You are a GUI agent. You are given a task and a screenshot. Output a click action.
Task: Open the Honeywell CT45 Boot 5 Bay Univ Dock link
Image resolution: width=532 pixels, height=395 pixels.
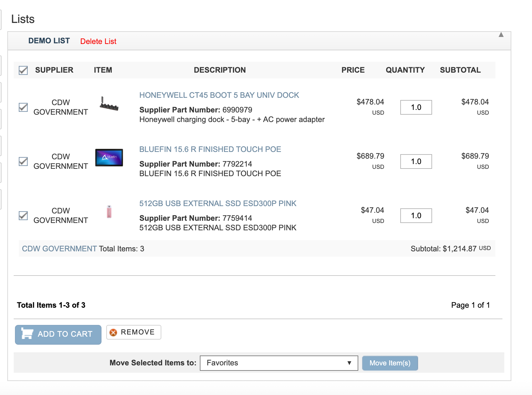[x=219, y=95]
